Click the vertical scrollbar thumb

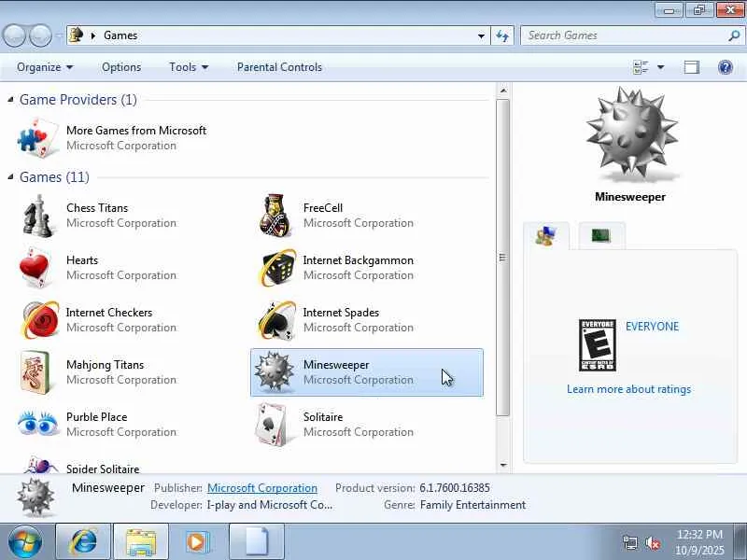pos(503,258)
